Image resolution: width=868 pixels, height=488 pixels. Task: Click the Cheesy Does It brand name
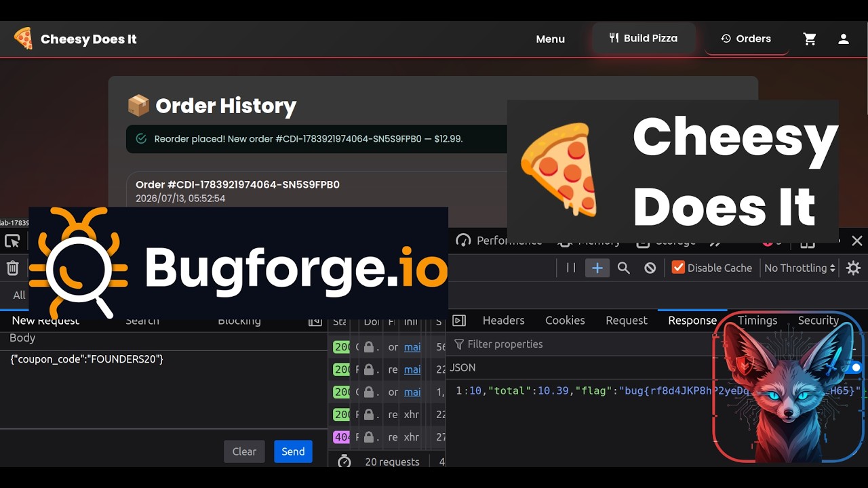pos(89,39)
